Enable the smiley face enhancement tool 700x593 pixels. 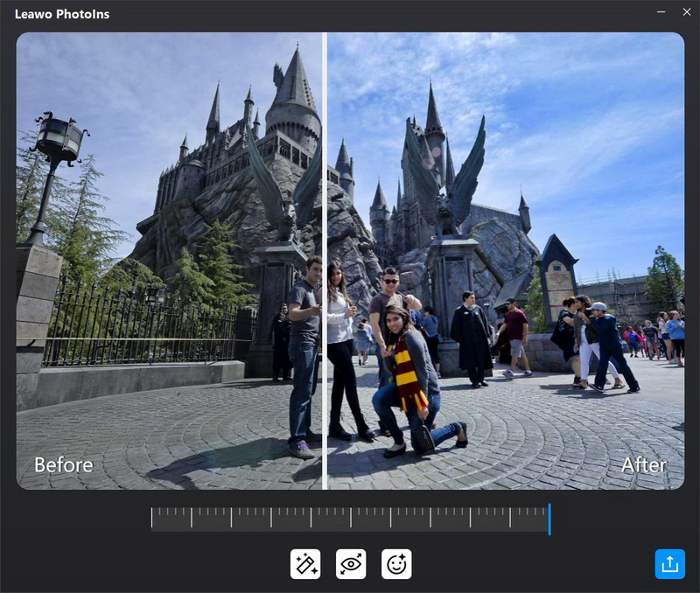396,564
